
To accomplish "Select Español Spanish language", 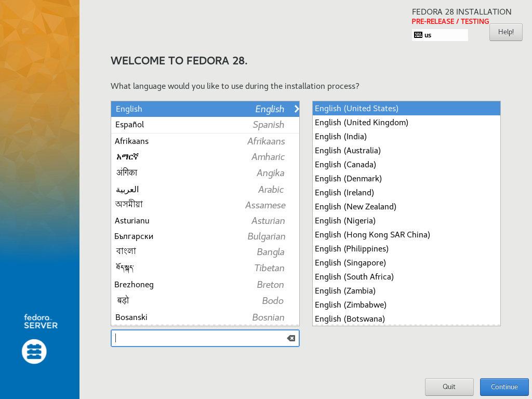I will click(x=205, y=125).
